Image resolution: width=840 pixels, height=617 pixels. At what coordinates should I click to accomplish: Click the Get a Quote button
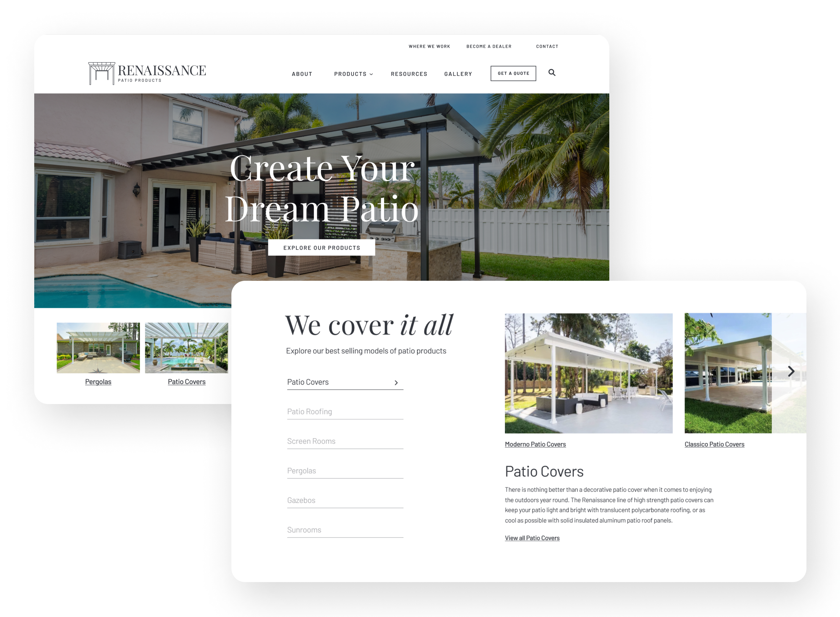pos(514,73)
